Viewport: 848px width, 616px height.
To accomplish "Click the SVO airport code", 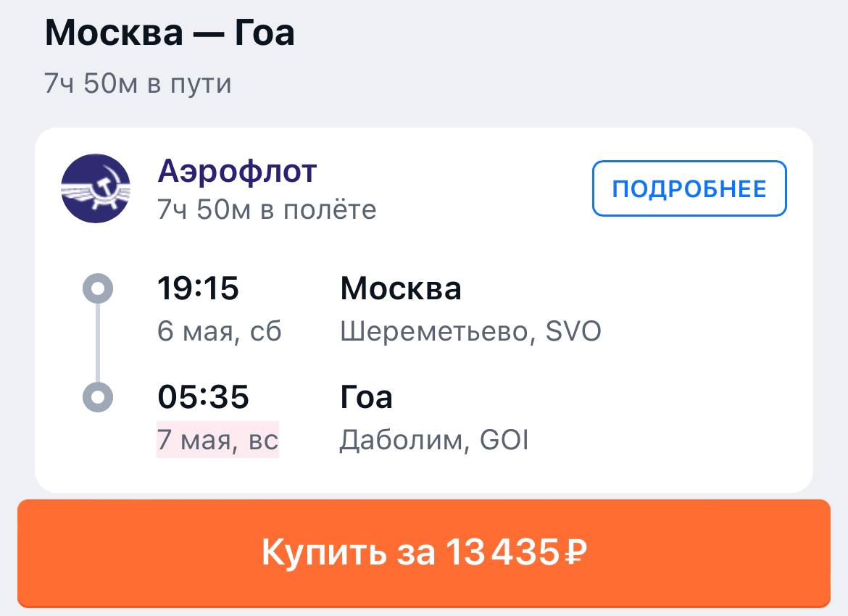I will (573, 332).
